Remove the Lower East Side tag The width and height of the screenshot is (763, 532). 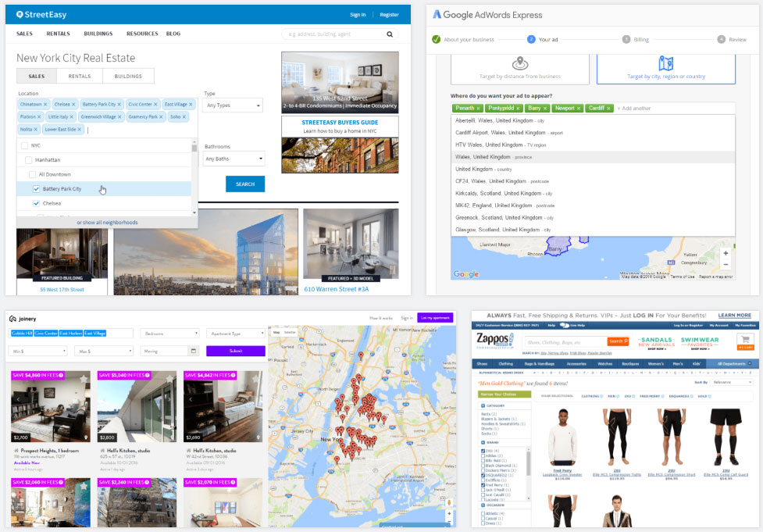(80, 130)
